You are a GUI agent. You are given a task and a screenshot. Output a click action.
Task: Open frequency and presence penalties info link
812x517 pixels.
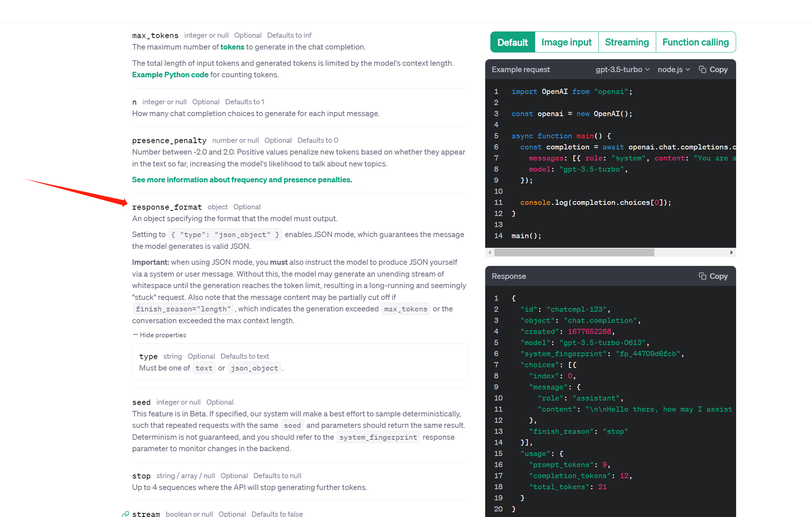[242, 180]
